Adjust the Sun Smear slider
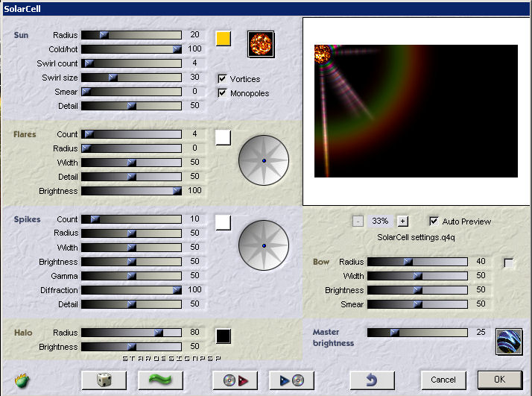Viewport: 532px width, 396px height. click(x=131, y=92)
